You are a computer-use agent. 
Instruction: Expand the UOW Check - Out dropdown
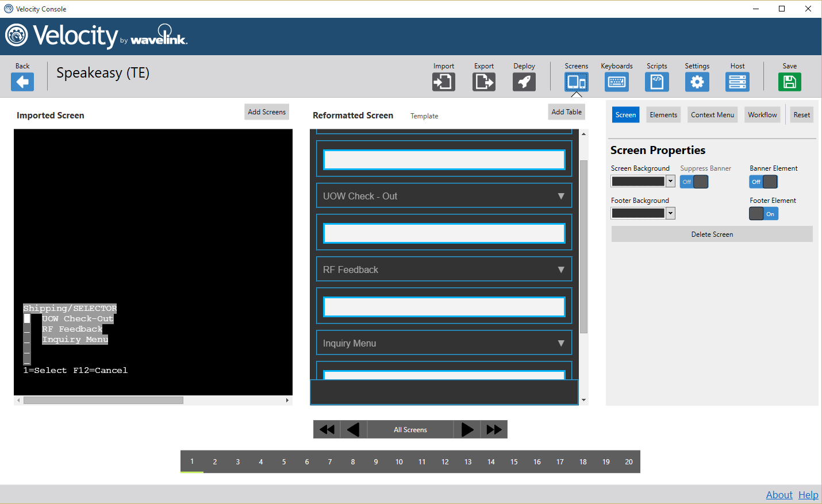tap(560, 196)
